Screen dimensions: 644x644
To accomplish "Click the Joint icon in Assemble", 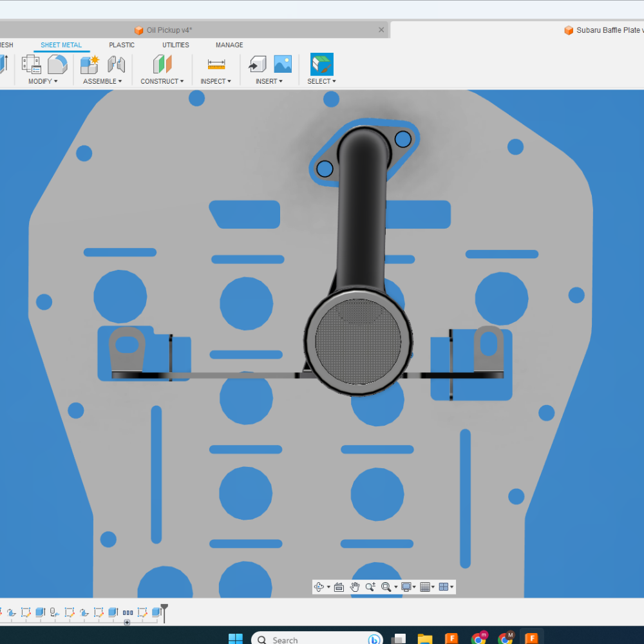I will click(x=116, y=64).
